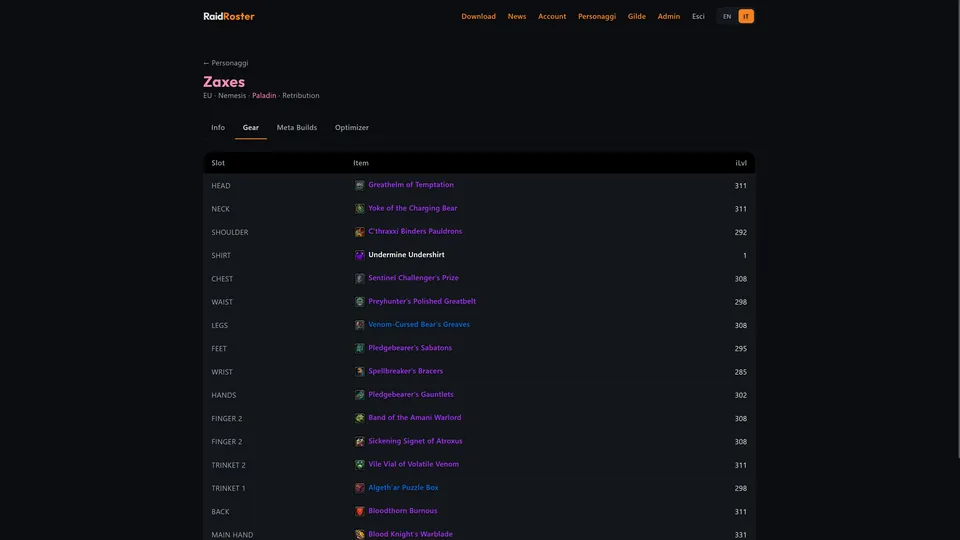Open Pledgebearer's Sabatons link

point(410,348)
